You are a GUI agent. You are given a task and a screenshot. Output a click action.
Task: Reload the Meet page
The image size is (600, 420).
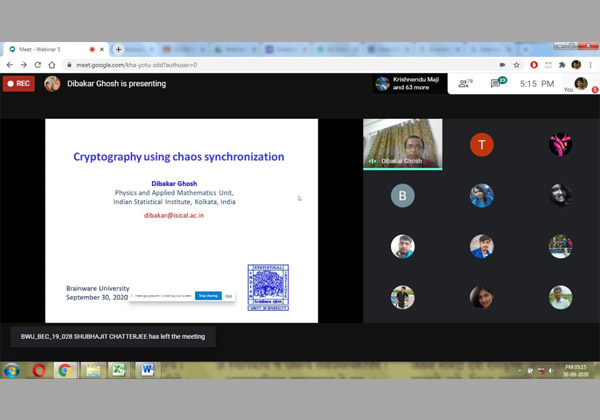[x=38, y=65]
